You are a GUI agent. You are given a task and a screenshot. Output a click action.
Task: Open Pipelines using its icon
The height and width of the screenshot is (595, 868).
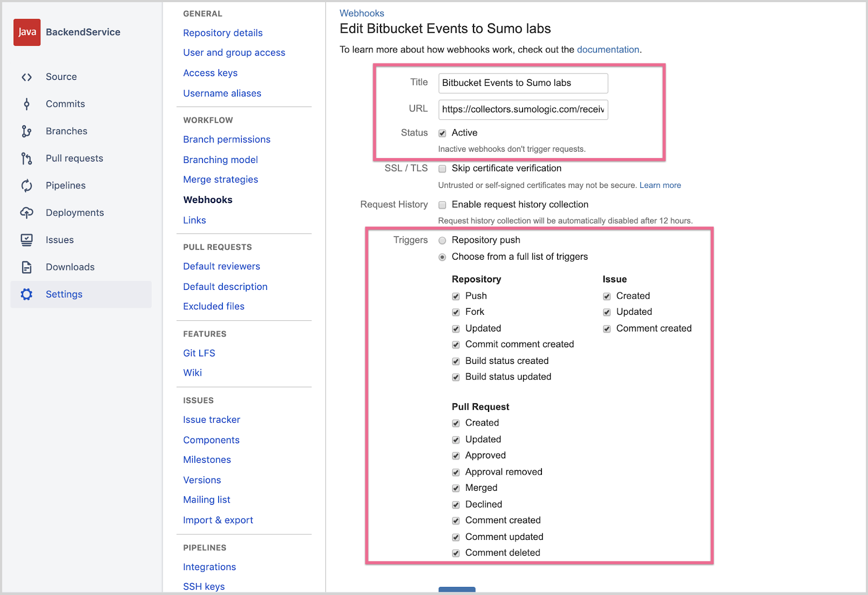(x=26, y=185)
